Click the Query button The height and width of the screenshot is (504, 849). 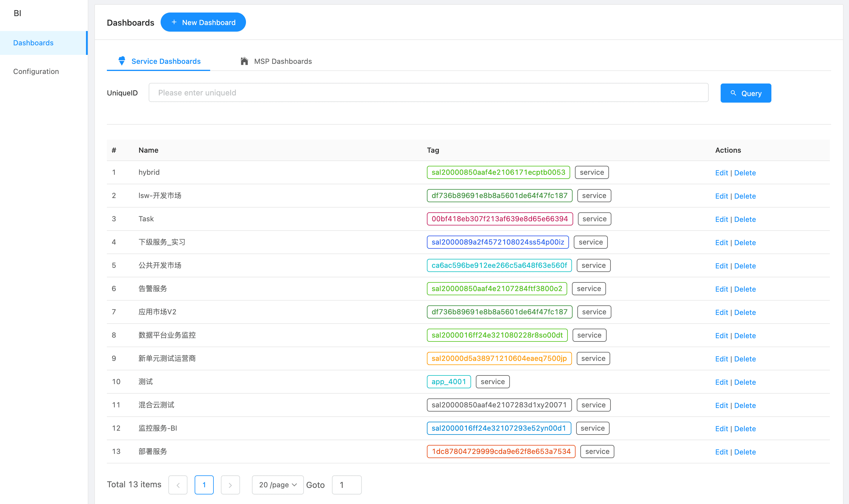pyautogui.click(x=746, y=93)
